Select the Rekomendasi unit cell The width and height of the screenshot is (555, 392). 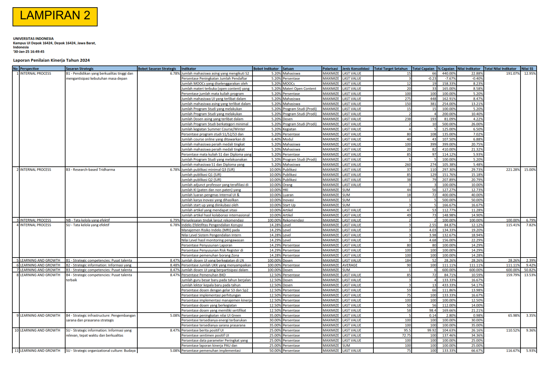pyautogui.click(x=293, y=220)
